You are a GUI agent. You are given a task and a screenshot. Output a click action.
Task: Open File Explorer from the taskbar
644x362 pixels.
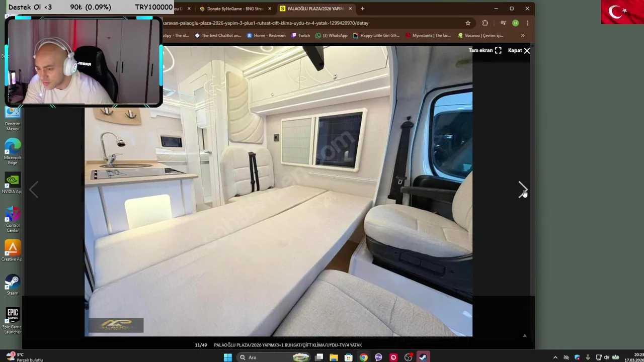(334, 357)
